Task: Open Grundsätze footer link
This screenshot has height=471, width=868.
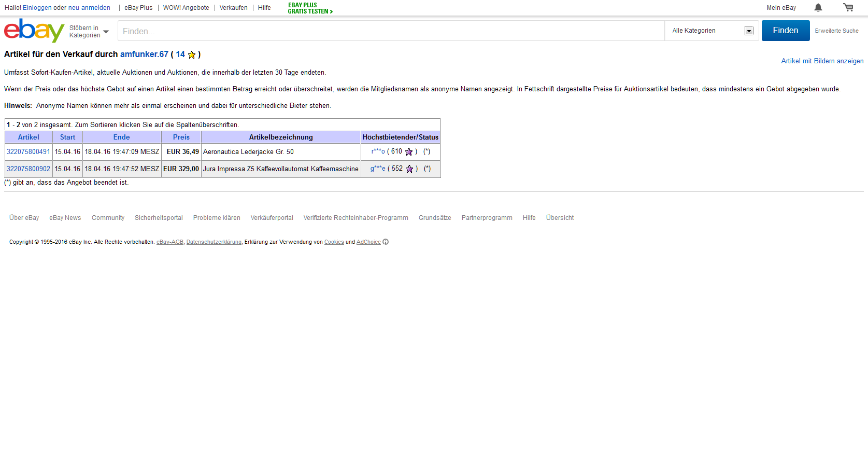Action: click(x=435, y=218)
